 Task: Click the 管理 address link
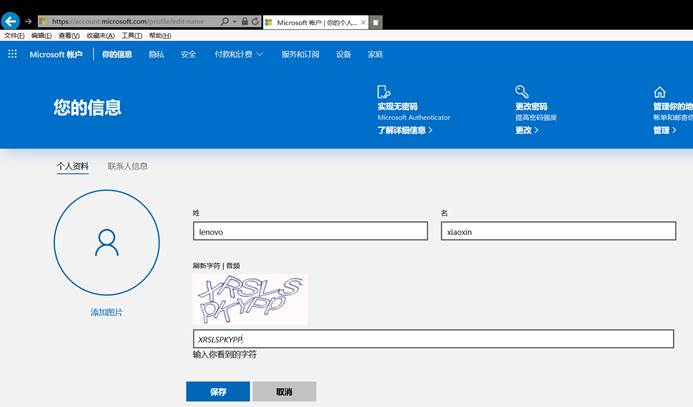pyautogui.click(x=665, y=130)
